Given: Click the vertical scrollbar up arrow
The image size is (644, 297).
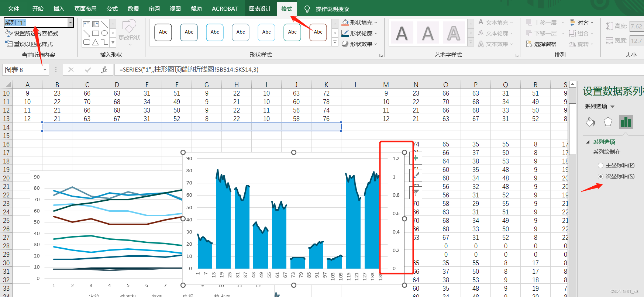Looking at the screenshot, I should [572, 84].
